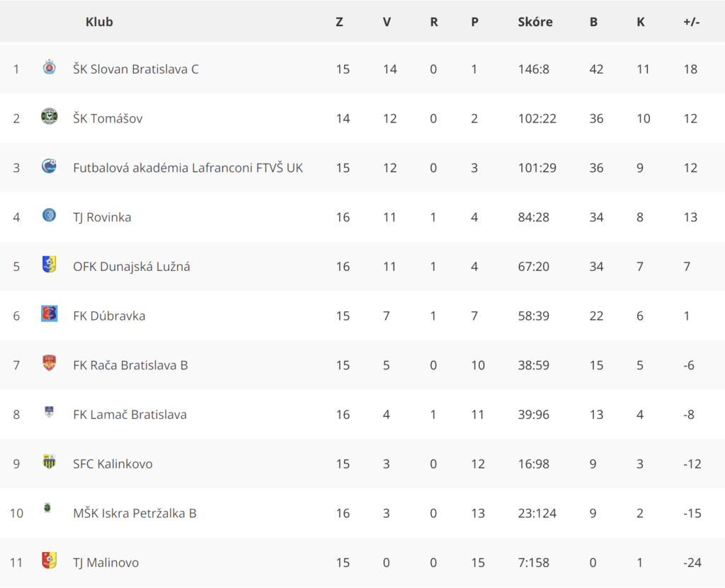
Task: Click the Klub column header
Action: coord(99,22)
